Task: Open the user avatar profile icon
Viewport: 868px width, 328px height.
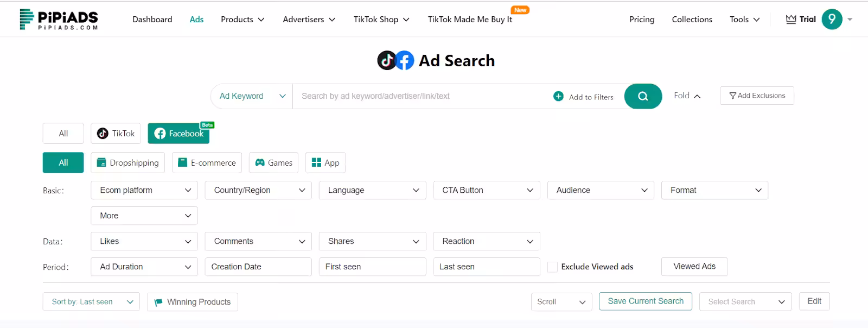Action: pyautogui.click(x=832, y=19)
